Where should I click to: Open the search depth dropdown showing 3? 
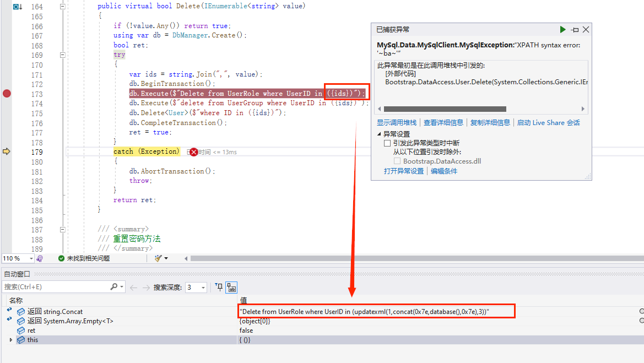click(203, 288)
